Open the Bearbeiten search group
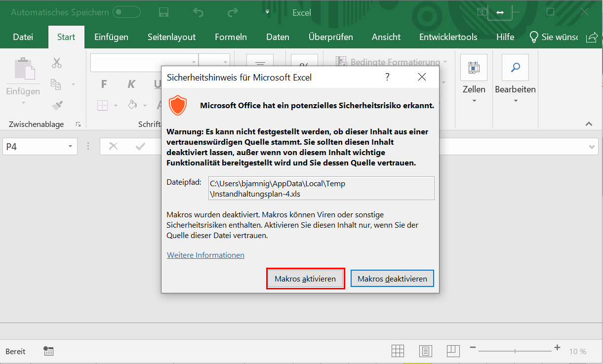Viewport: 603px width, 364px height. 516,79
